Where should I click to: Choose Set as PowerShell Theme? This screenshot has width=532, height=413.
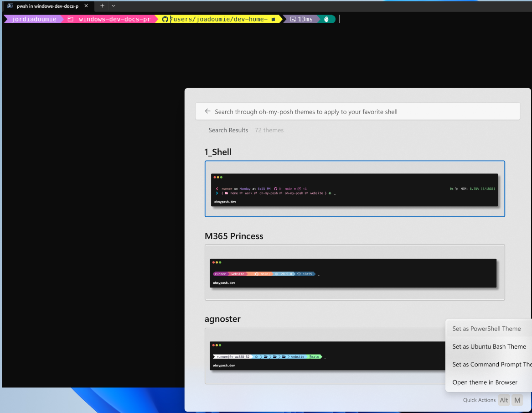click(x=486, y=329)
